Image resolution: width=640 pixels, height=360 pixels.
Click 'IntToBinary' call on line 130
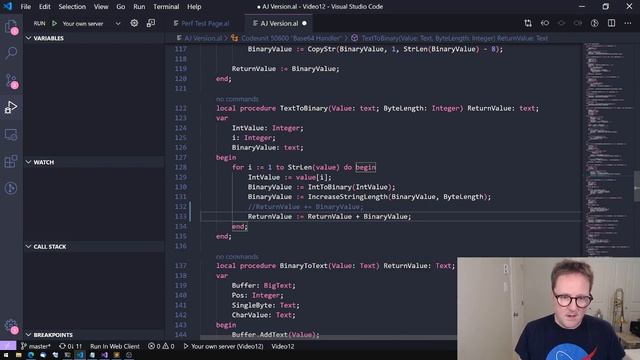pyautogui.click(x=330, y=187)
